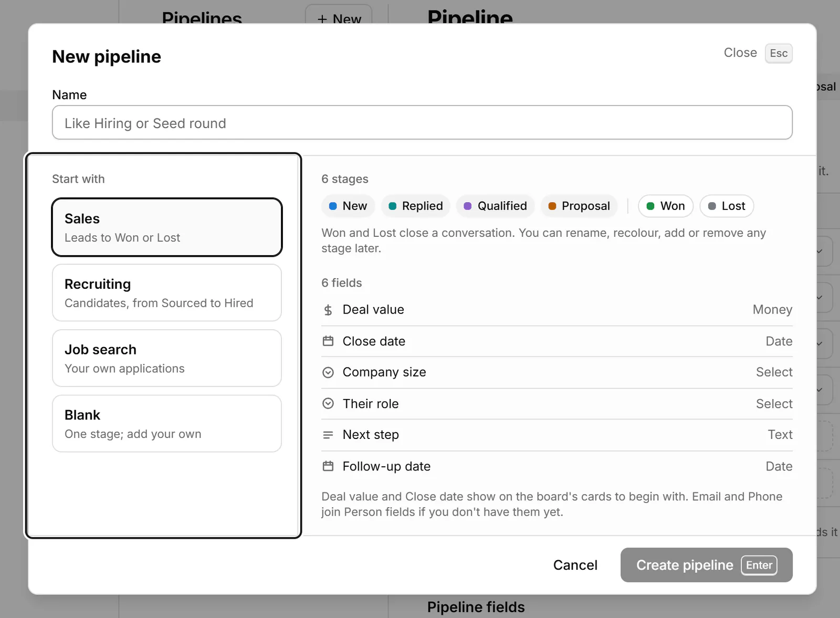
Task: Click the Won closing stage chip
Action: pyautogui.click(x=666, y=206)
